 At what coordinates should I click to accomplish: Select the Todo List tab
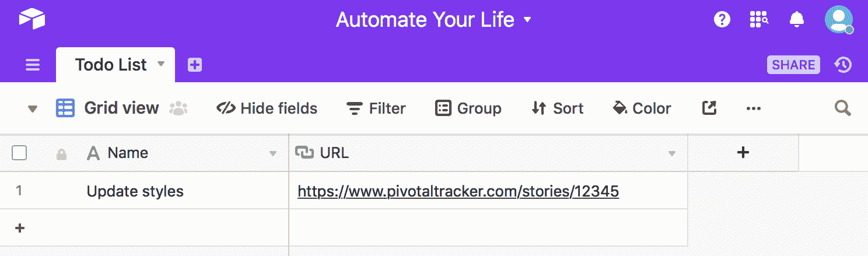111,65
